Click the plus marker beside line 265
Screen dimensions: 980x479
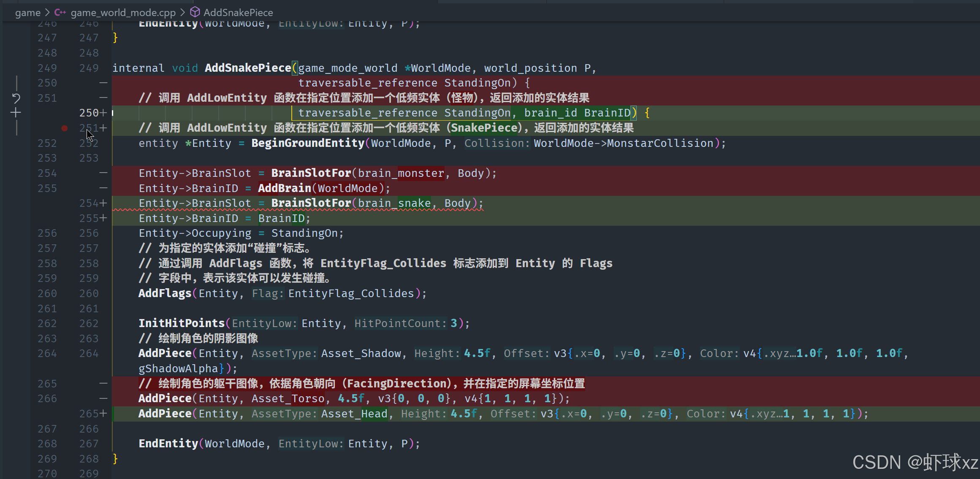click(x=104, y=414)
